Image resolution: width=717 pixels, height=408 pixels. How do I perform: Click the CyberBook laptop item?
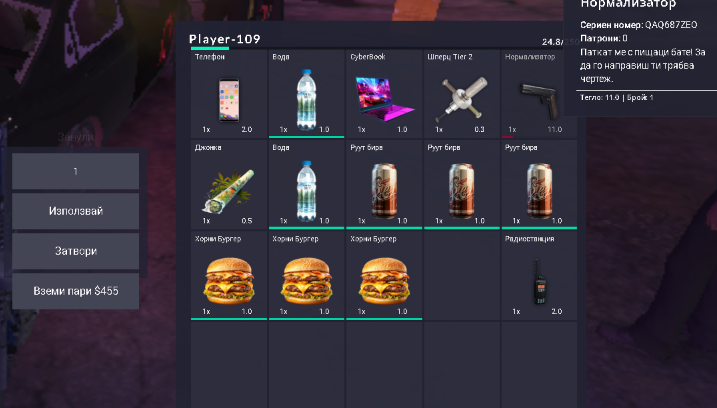[384, 94]
